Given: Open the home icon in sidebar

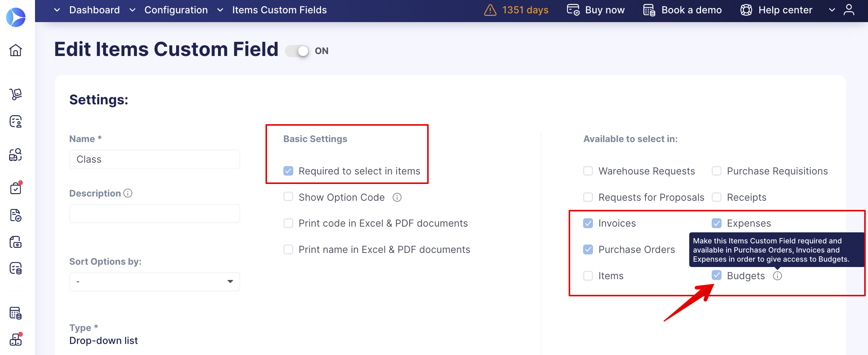Looking at the screenshot, I should [16, 50].
